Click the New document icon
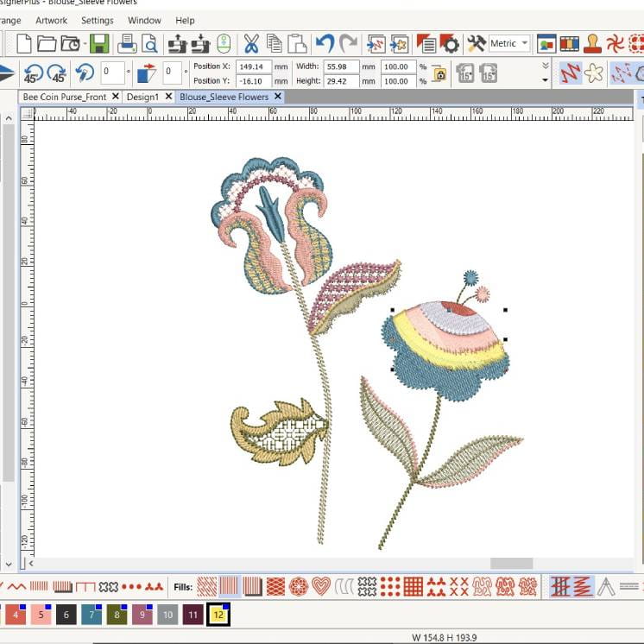 (24, 43)
